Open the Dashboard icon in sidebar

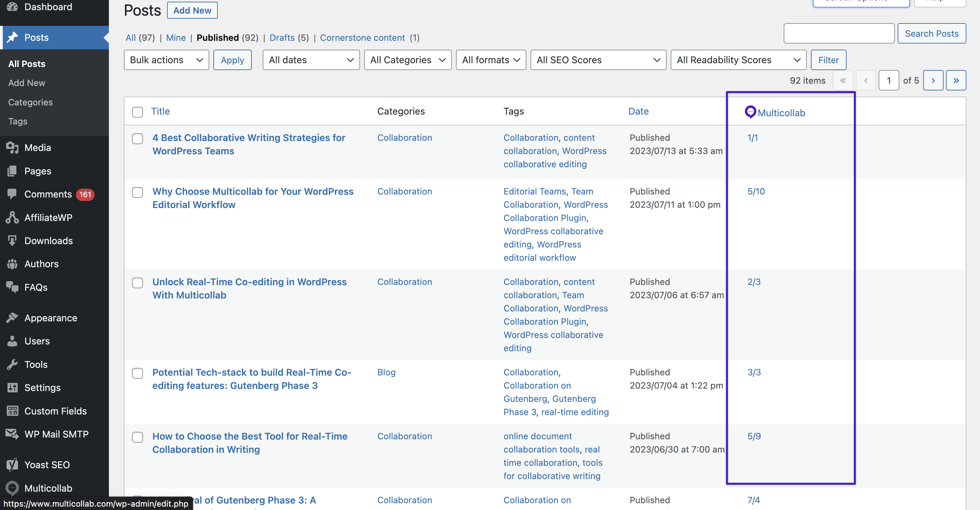12,7
